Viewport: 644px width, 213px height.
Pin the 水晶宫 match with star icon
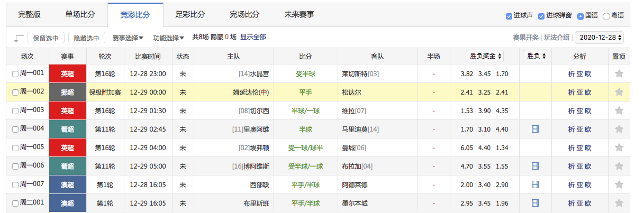pyautogui.click(x=619, y=74)
